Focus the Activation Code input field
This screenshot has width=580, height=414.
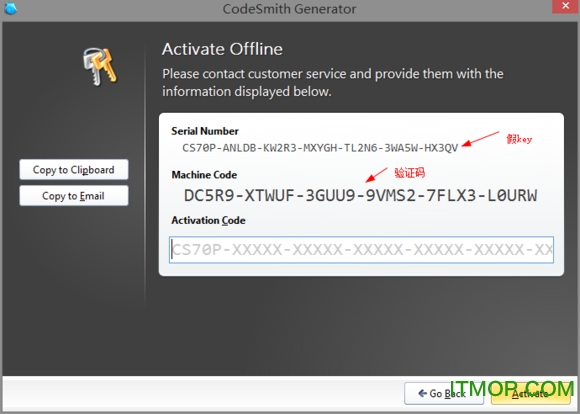361,250
